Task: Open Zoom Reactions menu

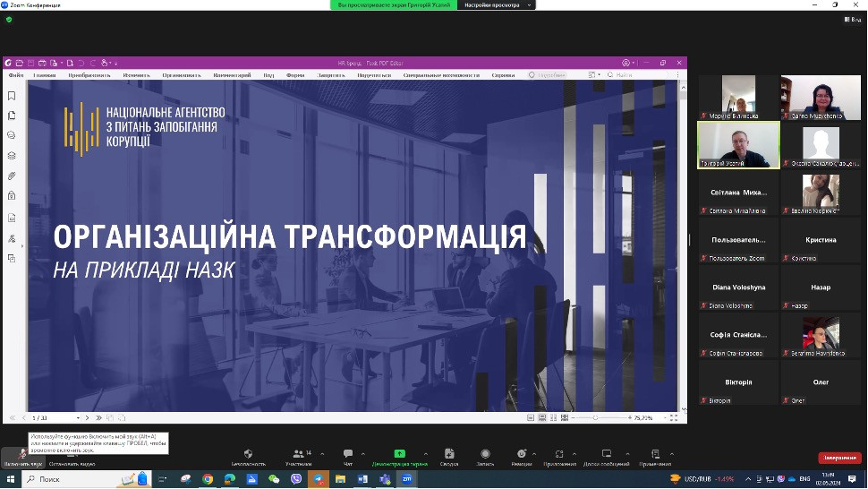Action: tap(522, 458)
